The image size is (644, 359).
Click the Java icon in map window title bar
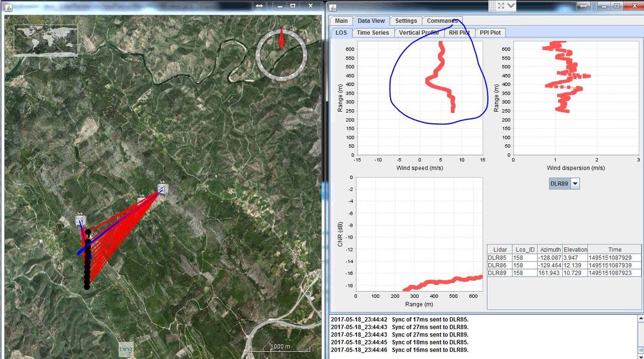click(8, 5)
